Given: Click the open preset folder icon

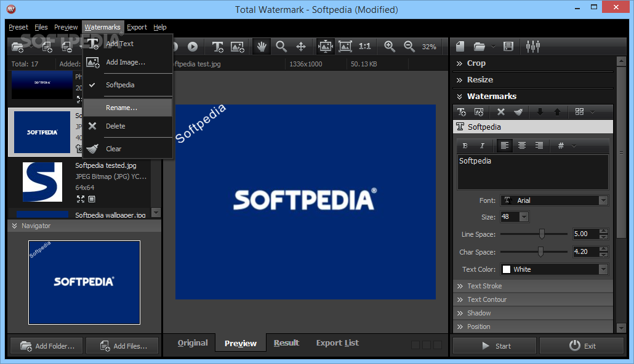Looking at the screenshot, I should 480,47.
